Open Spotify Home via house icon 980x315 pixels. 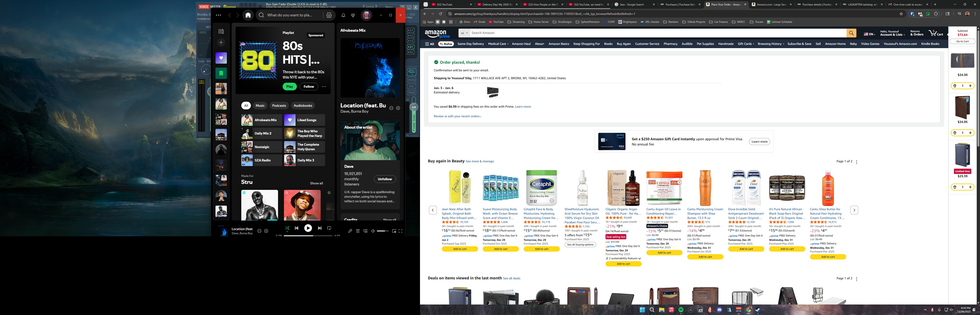point(248,15)
